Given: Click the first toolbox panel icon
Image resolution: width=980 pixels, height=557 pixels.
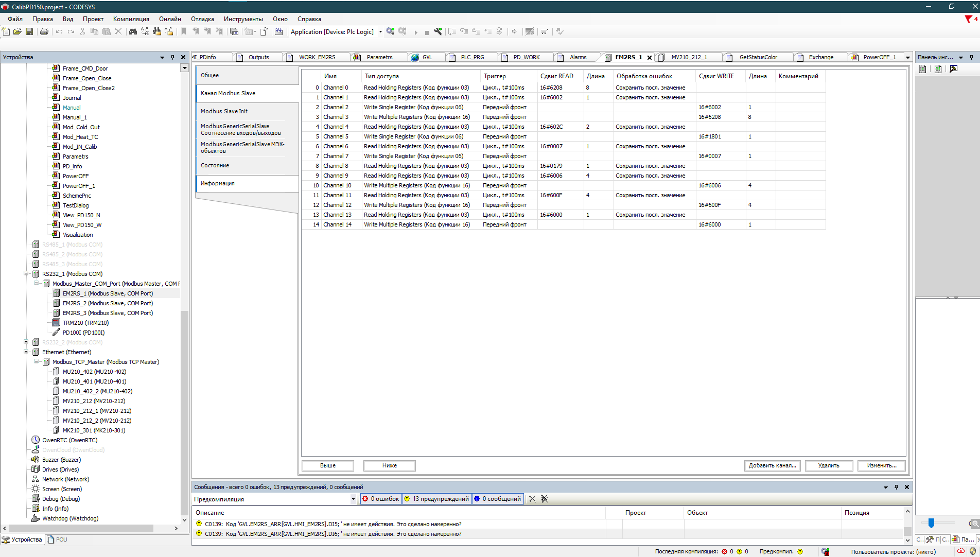Looking at the screenshot, I should [923, 69].
